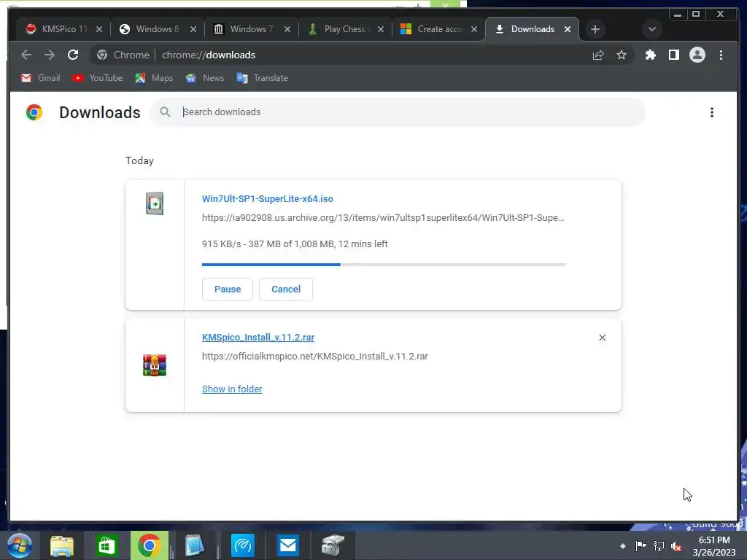Open a new tab with plus button
747x560 pixels.
coord(595,29)
